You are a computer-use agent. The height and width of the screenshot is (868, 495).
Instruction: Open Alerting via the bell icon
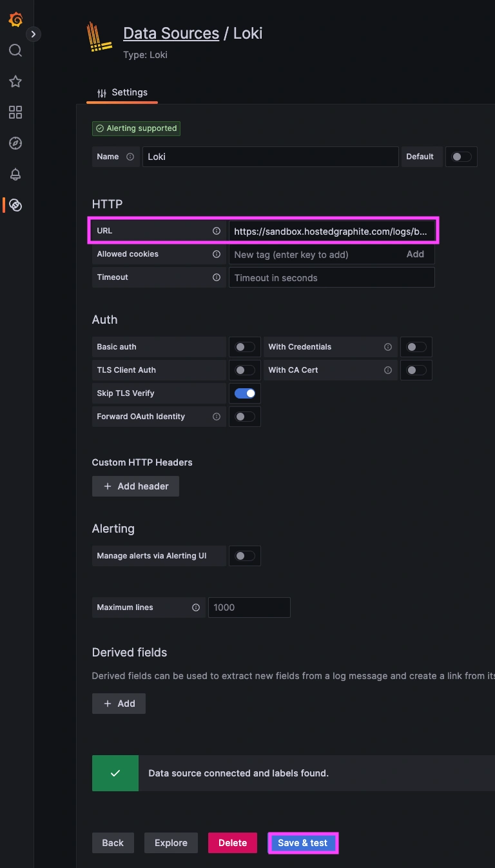pyautogui.click(x=15, y=174)
